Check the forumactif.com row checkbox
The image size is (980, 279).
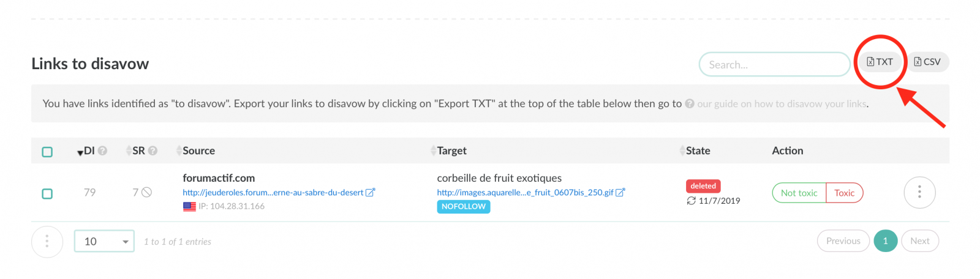47,194
